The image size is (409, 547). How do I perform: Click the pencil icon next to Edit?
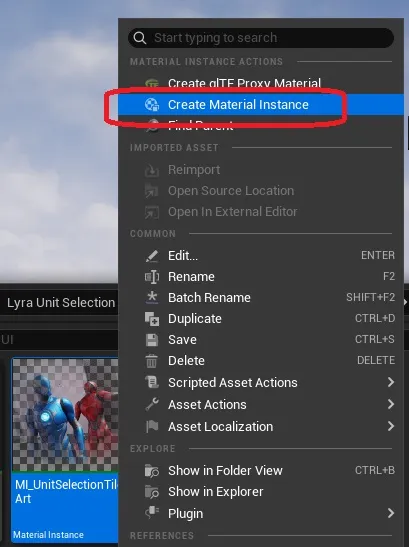click(x=152, y=256)
